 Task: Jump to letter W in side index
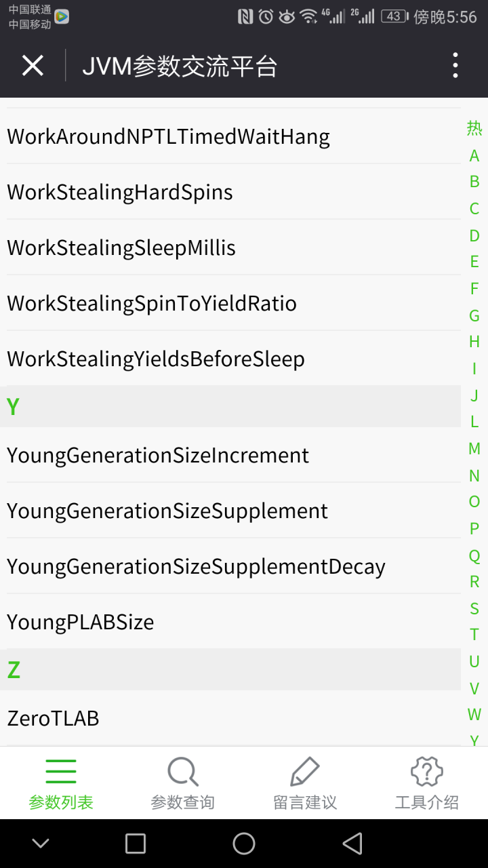point(474,715)
